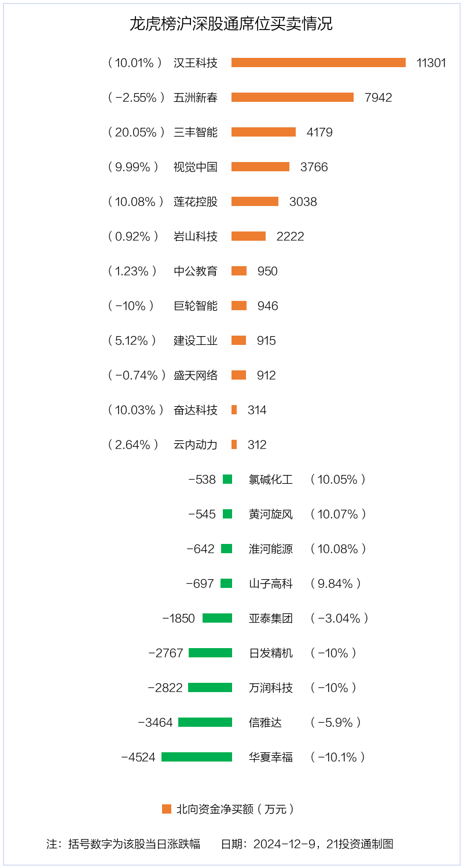
Task: Click the 视觉中国 stock label
Action: pos(196,167)
